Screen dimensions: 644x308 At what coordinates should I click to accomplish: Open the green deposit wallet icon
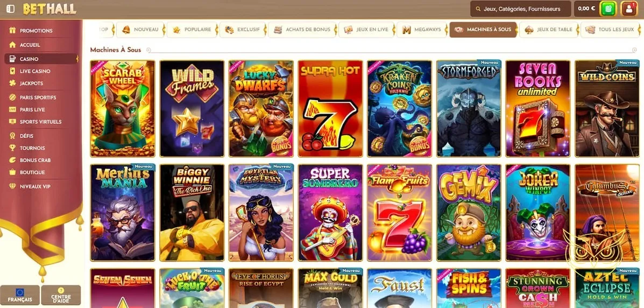tap(608, 9)
